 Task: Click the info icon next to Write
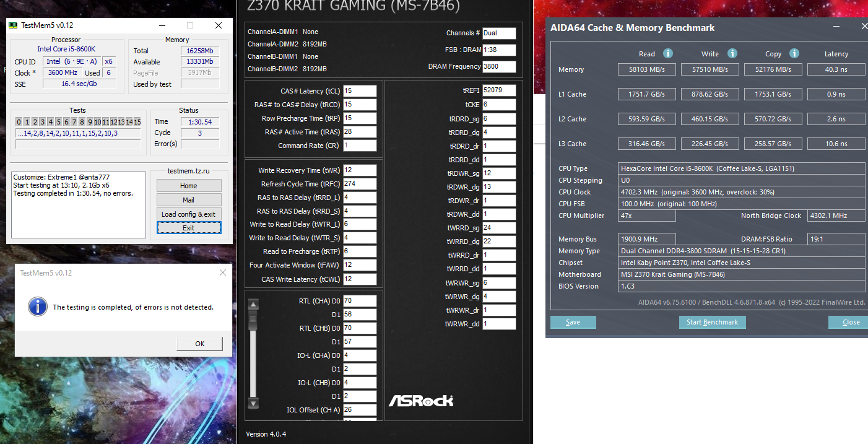[732, 54]
